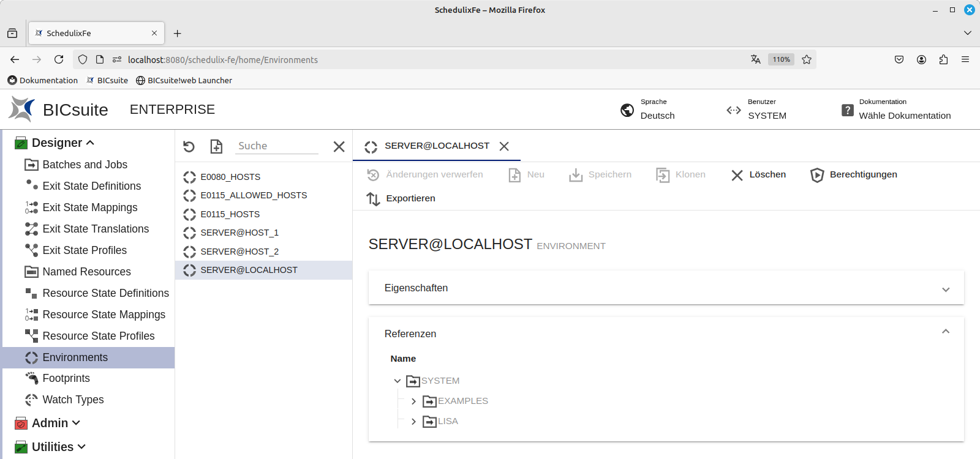
Task: Expand the LISA folder node
Action: [x=413, y=422]
